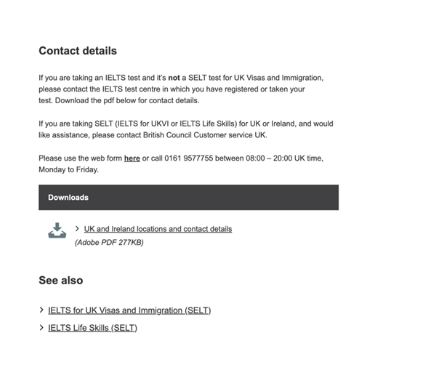The width and height of the screenshot is (422, 374).
Task: Click the See also heading
Action: [61, 280]
